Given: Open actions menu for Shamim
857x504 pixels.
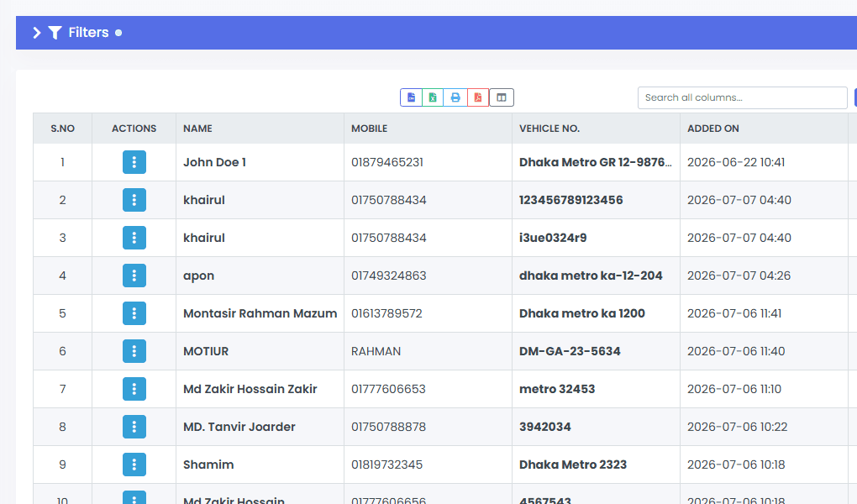Looking at the screenshot, I should 134,464.
